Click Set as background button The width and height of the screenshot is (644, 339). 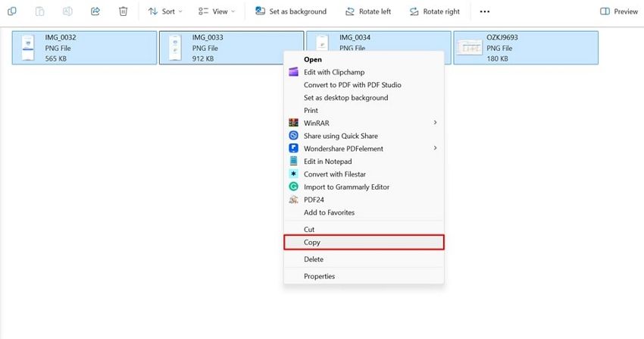pos(291,11)
